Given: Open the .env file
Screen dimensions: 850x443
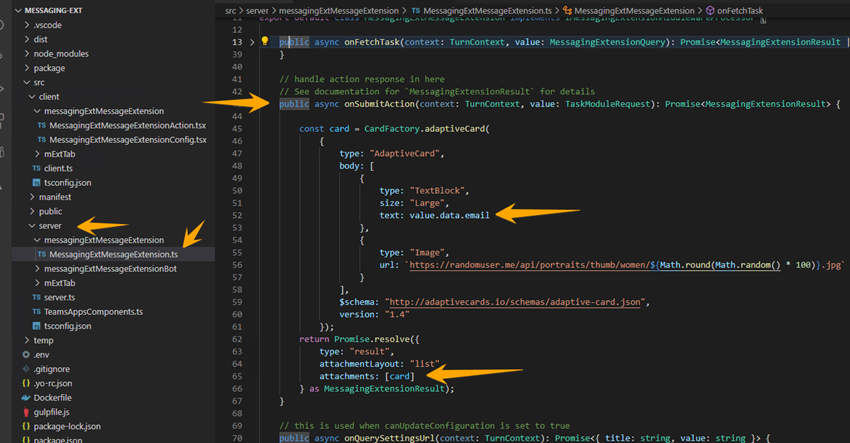Looking at the screenshot, I should point(41,355).
